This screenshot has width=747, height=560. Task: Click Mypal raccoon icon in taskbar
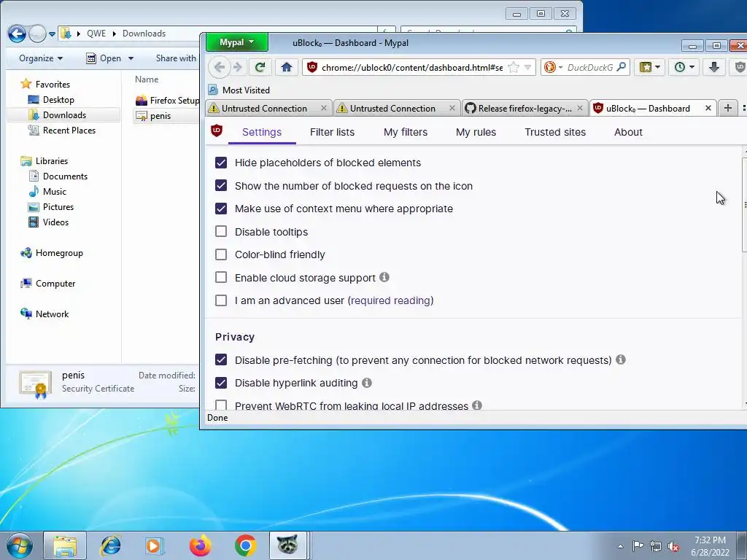[288, 545]
